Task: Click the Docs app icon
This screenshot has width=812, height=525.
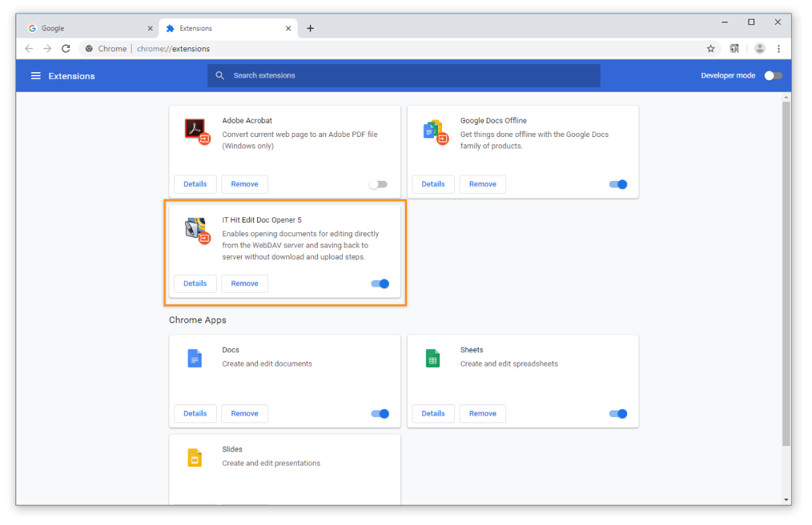Action: coord(194,358)
